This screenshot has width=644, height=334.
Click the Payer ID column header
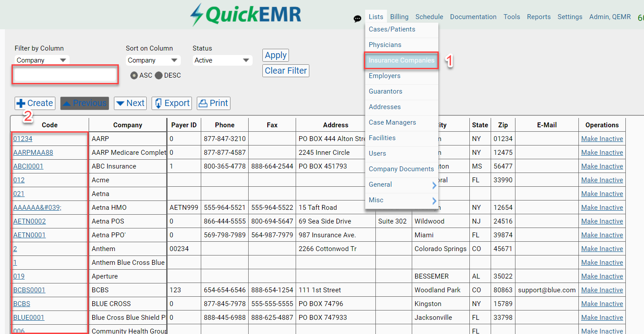(184, 125)
